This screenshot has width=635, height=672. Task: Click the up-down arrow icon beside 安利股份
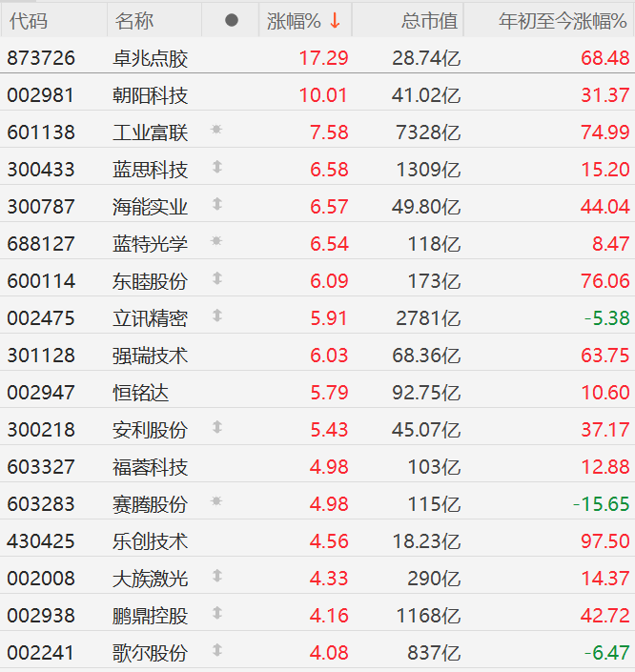click(217, 427)
